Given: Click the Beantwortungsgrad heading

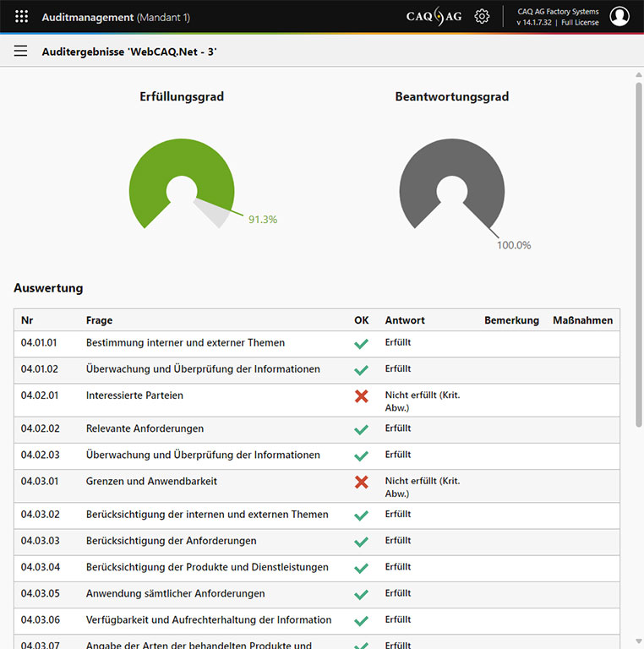Looking at the screenshot, I should (x=452, y=96).
